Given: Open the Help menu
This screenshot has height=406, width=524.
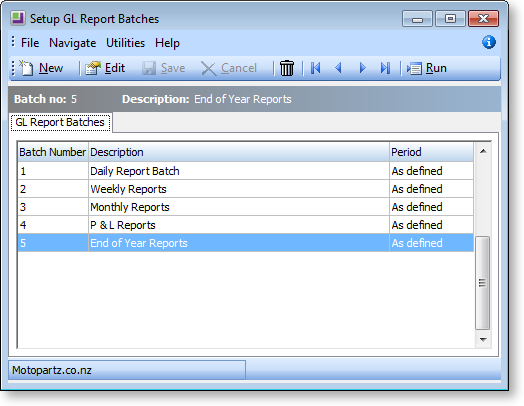Looking at the screenshot, I should pyautogui.click(x=167, y=43).
